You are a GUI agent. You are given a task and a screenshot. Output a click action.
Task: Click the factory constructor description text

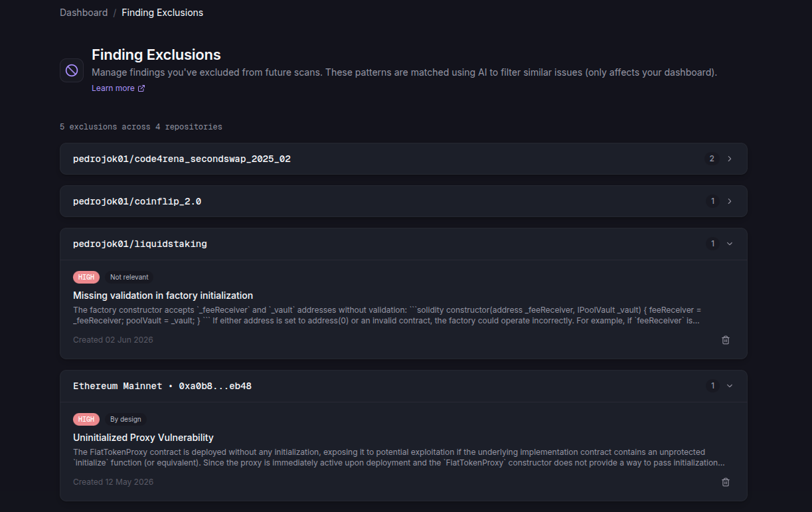(x=387, y=315)
